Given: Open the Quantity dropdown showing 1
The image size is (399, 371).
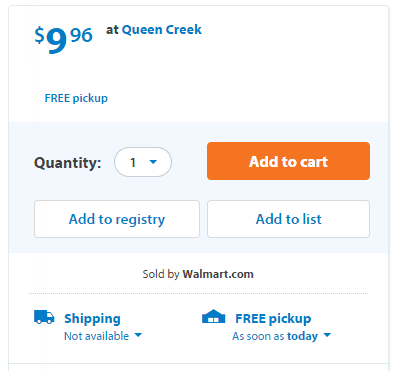Looking at the screenshot, I should point(143,162).
